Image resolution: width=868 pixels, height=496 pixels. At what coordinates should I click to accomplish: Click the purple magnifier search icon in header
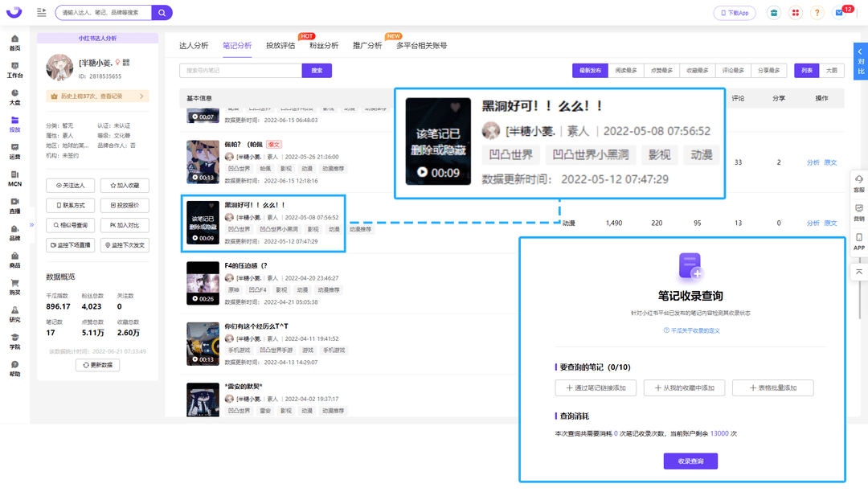coord(162,13)
